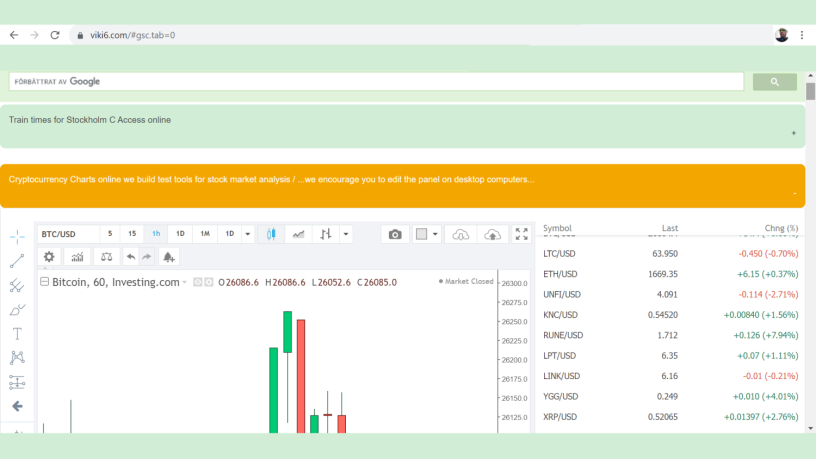Go back in browser history
The image size is (816, 459).
click(x=14, y=35)
